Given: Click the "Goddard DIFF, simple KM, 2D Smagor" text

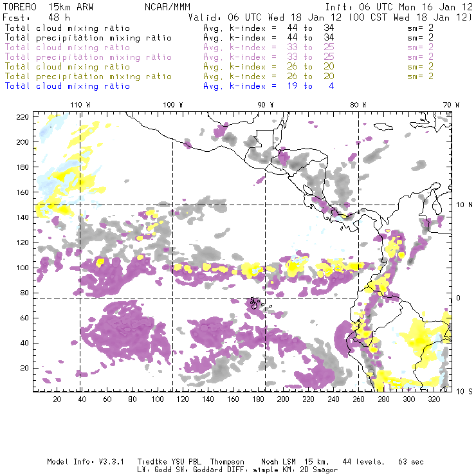Looking at the screenshot, I should coord(265,470).
